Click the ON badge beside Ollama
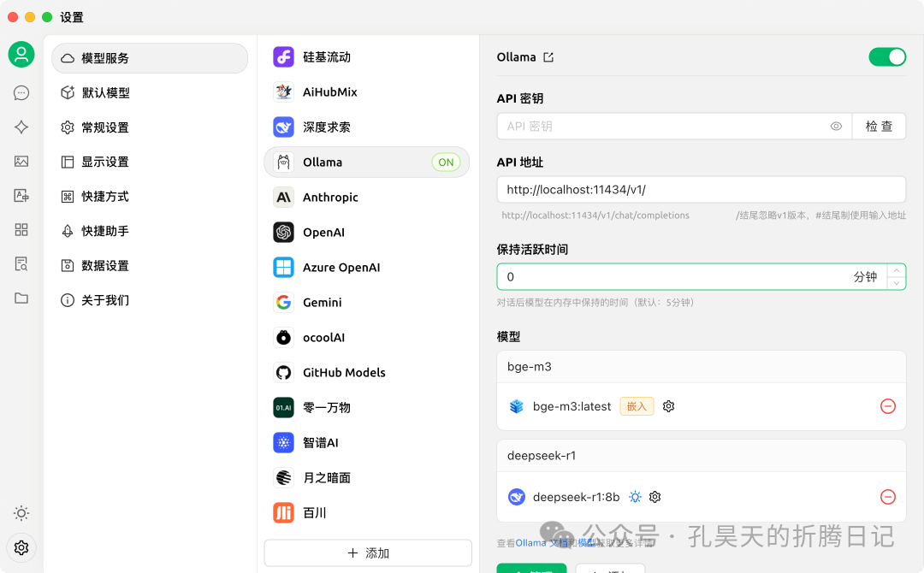The width and height of the screenshot is (924, 573). [x=446, y=162]
